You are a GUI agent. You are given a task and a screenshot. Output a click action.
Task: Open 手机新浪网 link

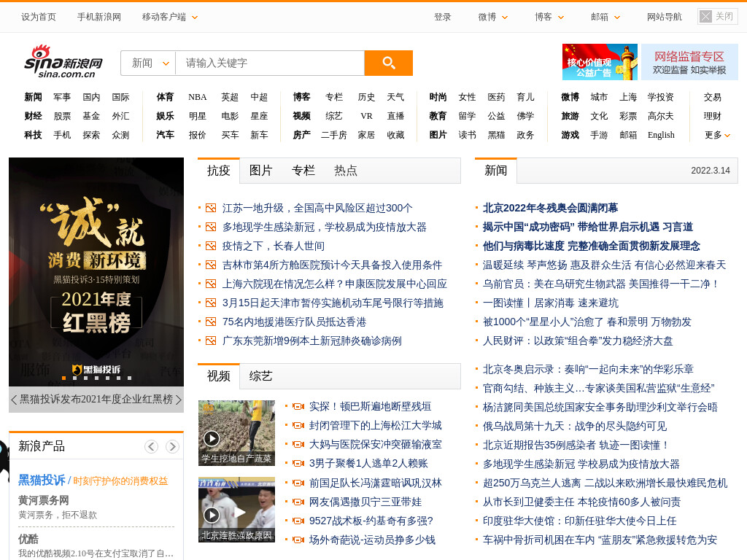coord(99,17)
